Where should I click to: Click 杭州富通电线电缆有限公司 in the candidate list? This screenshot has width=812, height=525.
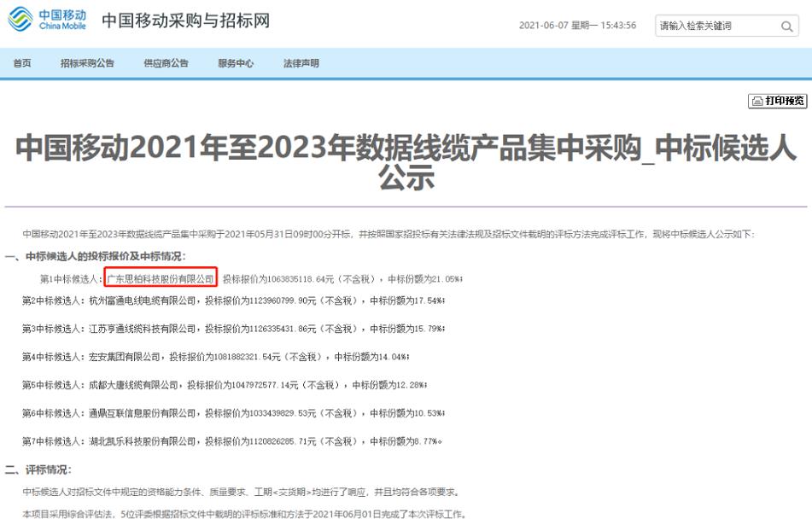tap(142, 300)
